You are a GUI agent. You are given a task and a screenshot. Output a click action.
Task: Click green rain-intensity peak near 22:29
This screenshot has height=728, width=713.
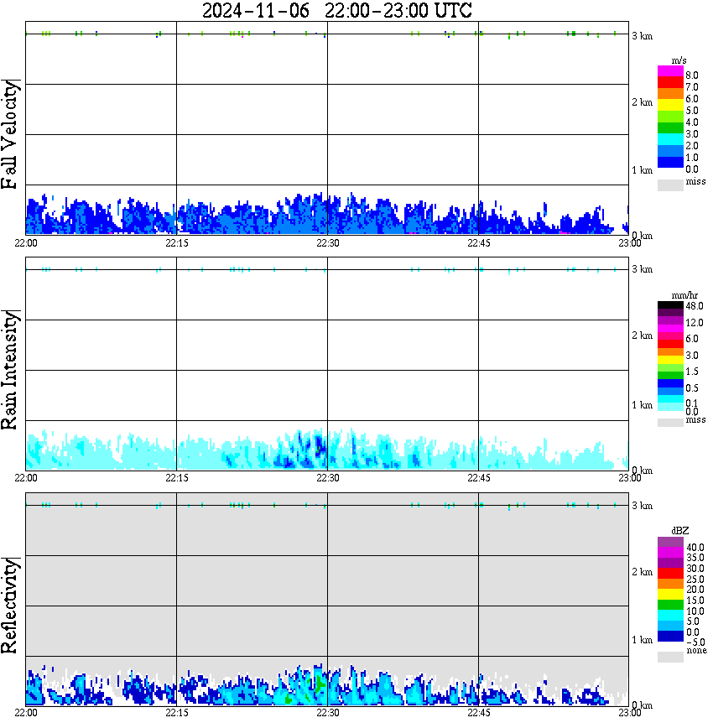(318, 450)
